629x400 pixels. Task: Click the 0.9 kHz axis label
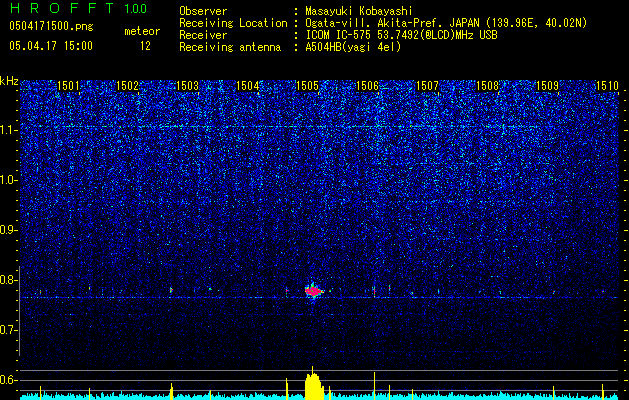coord(9,230)
